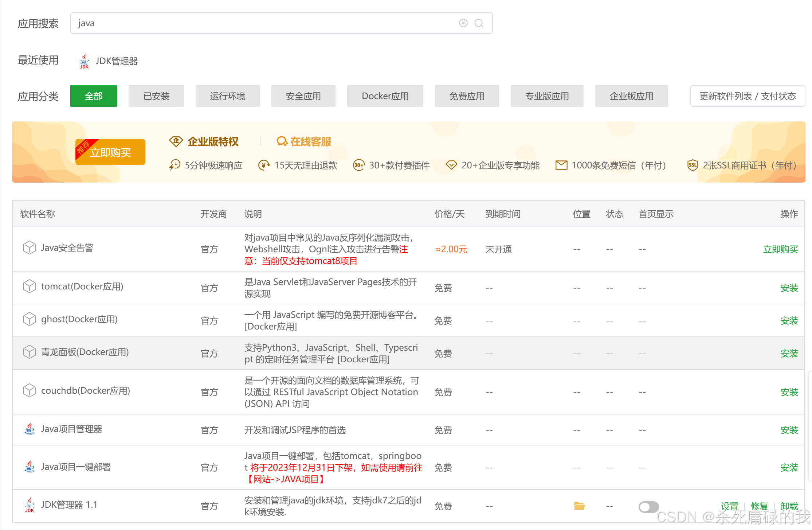Image resolution: width=812 pixels, height=530 pixels.
Task: Click JDK管理器 1.1 software name
Action: [x=69, y=505]
